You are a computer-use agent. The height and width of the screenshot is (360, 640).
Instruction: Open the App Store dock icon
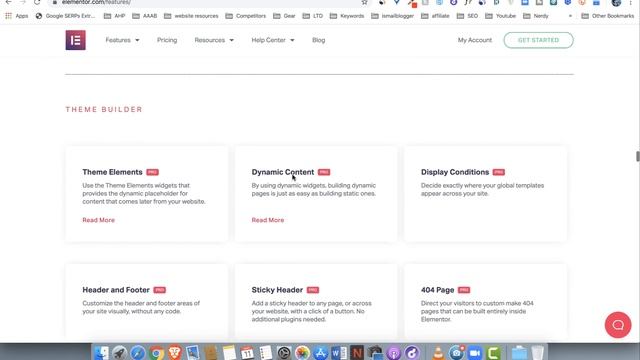point(321,352)
